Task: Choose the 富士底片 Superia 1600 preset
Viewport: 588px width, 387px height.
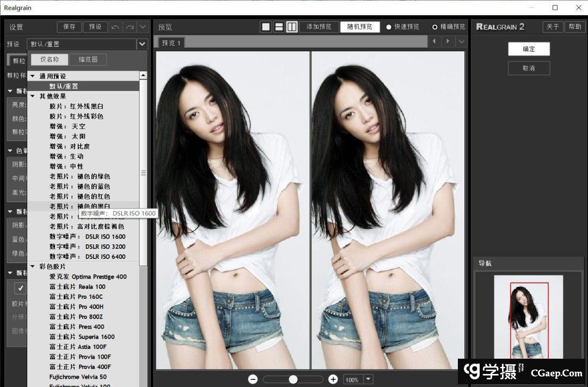Action: tap(82, 337)
